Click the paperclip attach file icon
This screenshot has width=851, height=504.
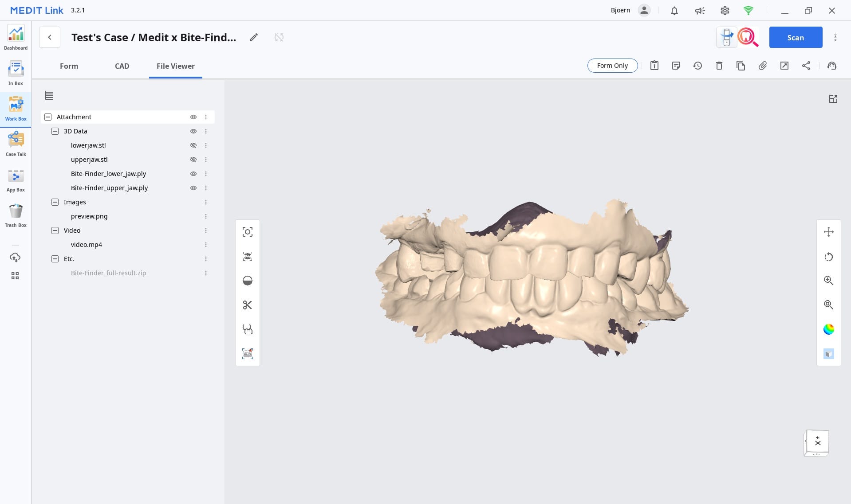pyautogui.click(x=763, y=66)
